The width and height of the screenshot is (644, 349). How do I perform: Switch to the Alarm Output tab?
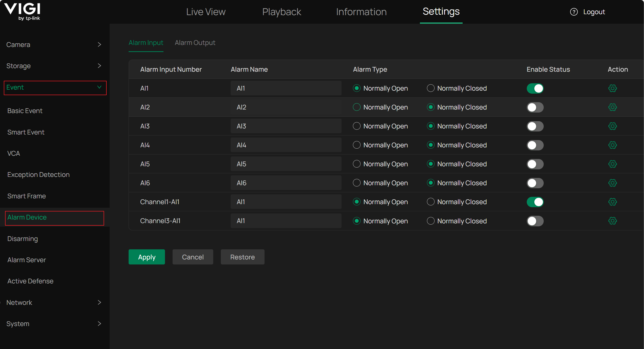pyautogui.click(x=195, y=42)
